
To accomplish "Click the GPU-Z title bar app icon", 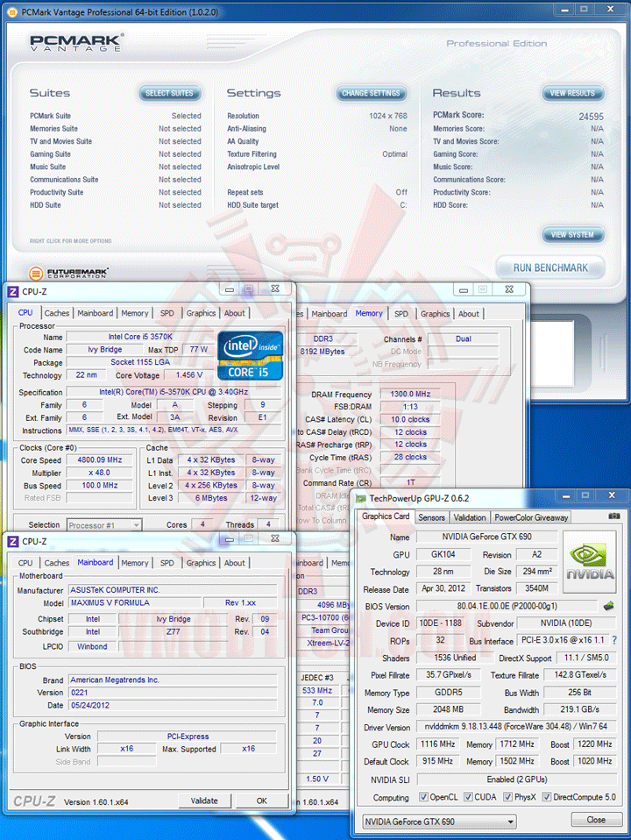I will pyautogui.click(x=361, y=499).
